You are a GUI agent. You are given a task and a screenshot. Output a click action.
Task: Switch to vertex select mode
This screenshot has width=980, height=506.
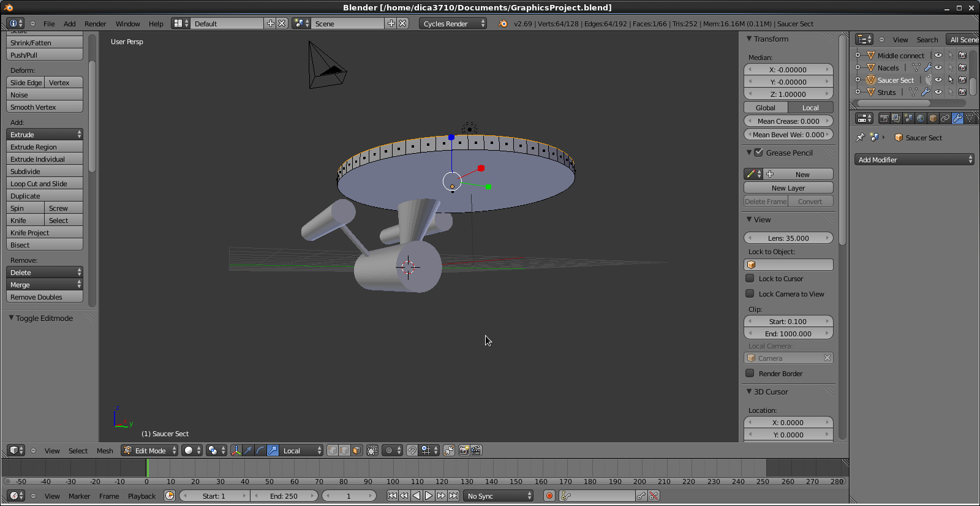click(333, 450)
